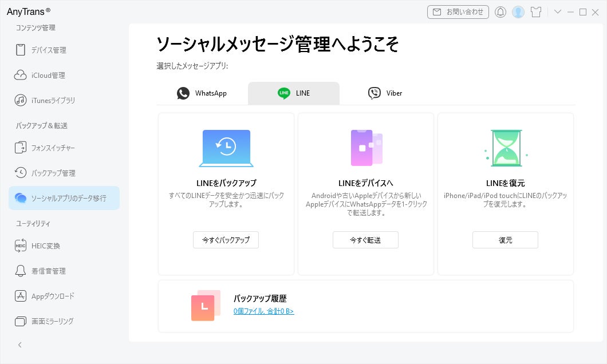Viewport: 607px width, 364px height.
Task: Collapse the sidebar with the left chevron
Action: 19,345
